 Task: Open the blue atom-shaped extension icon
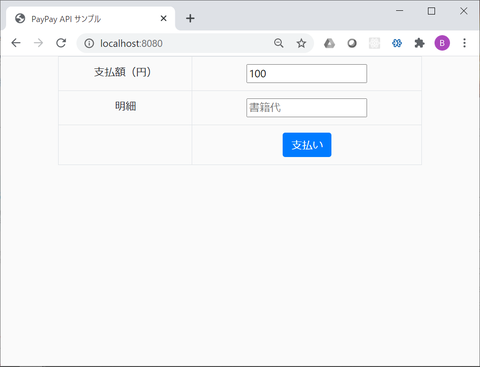coord(397,43)
